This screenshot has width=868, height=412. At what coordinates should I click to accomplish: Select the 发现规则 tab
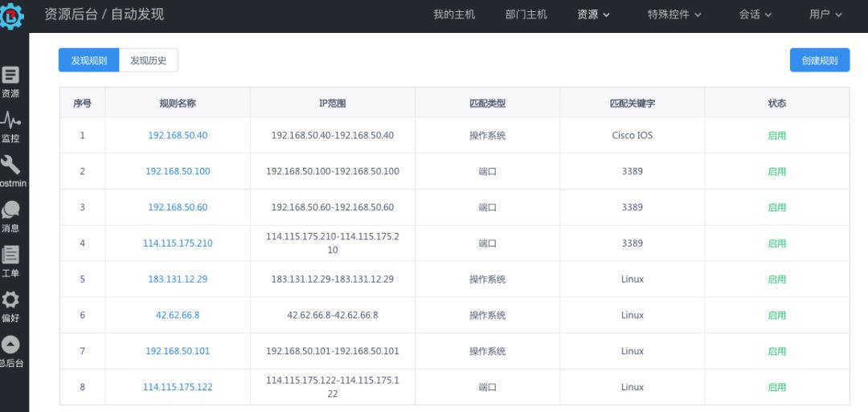88,60
